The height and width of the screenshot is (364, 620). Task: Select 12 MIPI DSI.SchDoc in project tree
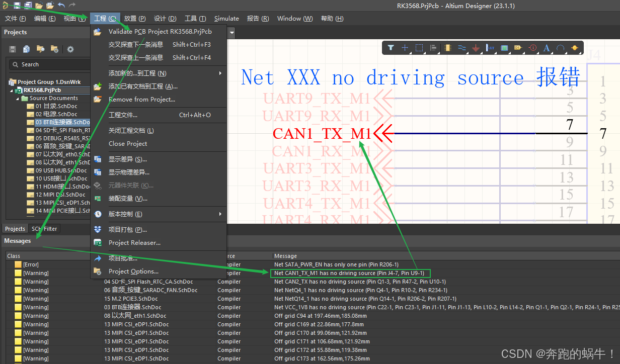(60, 195)
